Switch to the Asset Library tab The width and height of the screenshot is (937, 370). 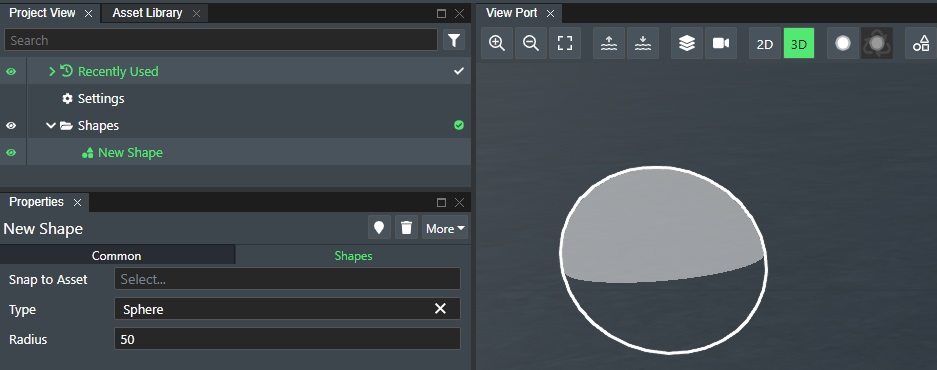(147, 13)
